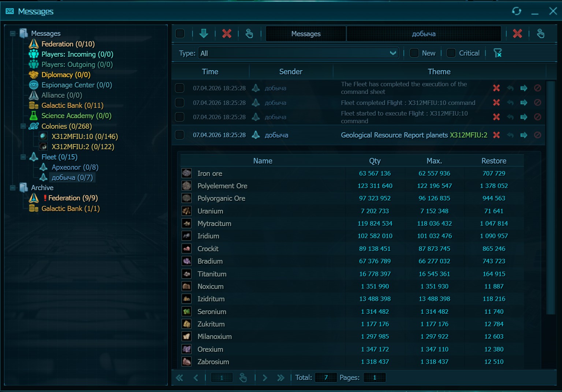Delete the Geological Resource Report message
Viewport: 562px width, 392px height.
(x=496, y=135)
